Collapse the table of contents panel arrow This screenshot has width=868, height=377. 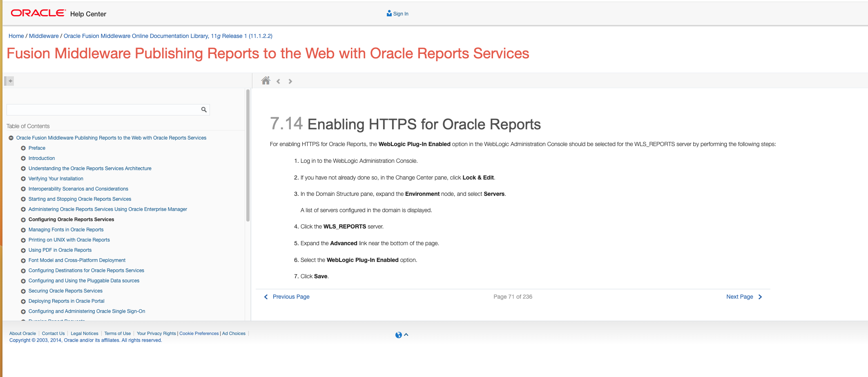point(10,81)
